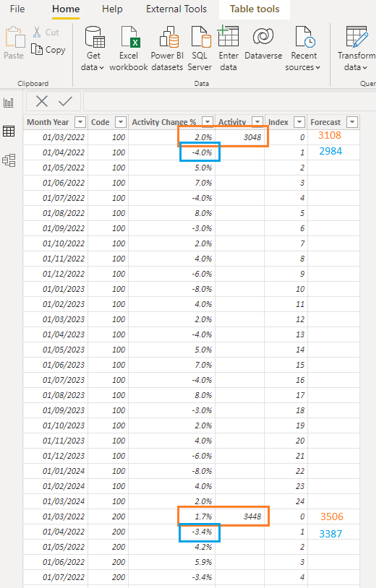Image resolution: width=379 pixels, height=588 pixels.
Task: Click the Cut scissors icon
Action: [x=37, y=33]
